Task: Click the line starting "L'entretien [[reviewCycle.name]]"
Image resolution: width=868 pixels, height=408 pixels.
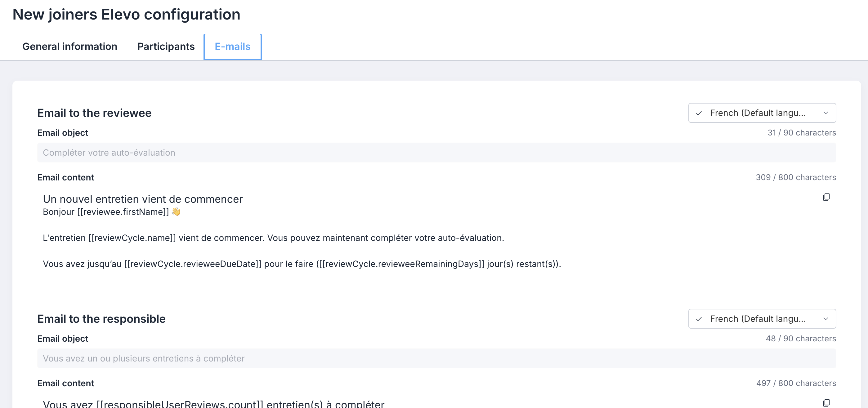Action: [x=273, y=238]
